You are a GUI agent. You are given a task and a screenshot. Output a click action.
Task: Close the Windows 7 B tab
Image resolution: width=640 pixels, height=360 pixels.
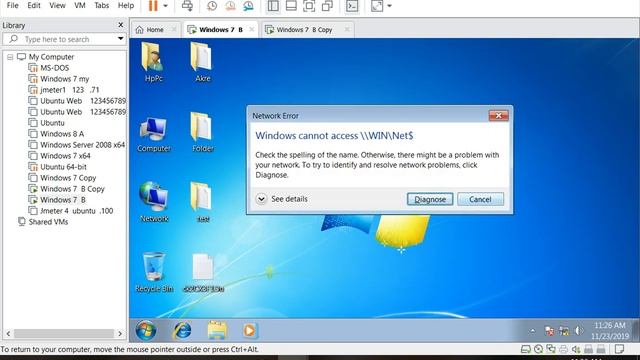tap(252, 29)
